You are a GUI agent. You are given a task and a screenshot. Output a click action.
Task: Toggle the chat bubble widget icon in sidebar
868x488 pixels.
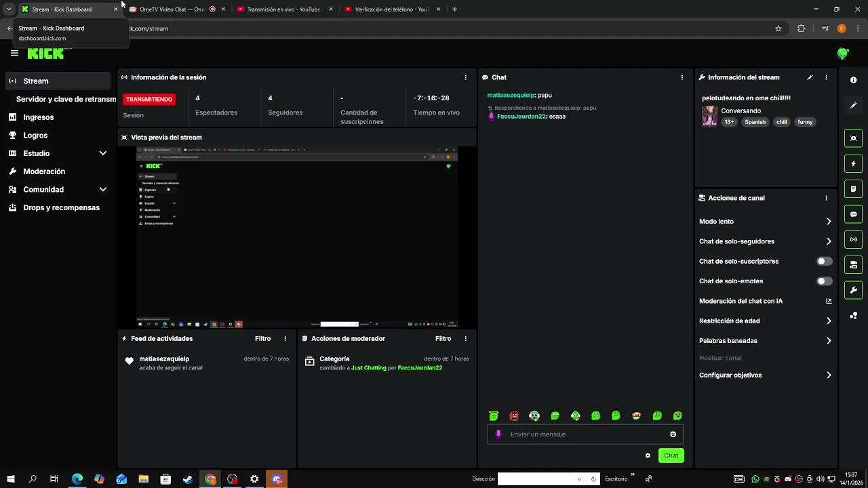(x=853, y=214)
